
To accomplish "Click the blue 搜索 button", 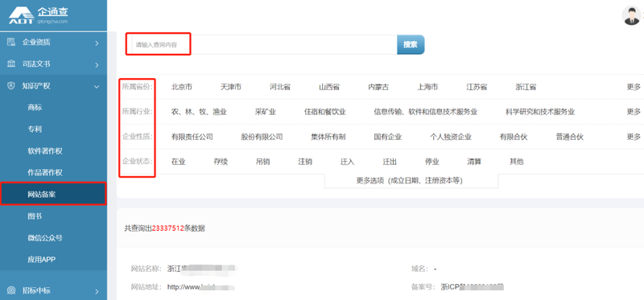I will (x=411, y=45).
